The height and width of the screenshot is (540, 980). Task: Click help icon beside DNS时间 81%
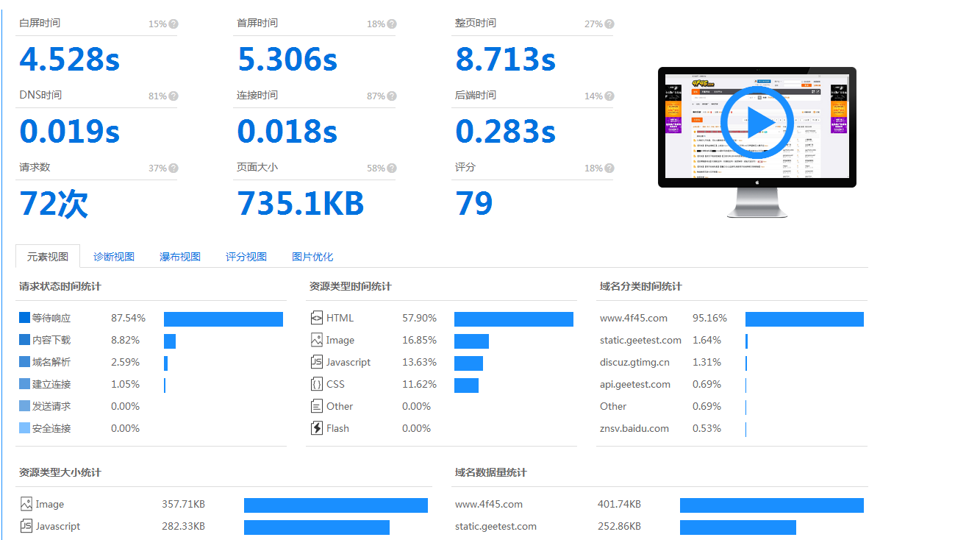tap(174, 96)
